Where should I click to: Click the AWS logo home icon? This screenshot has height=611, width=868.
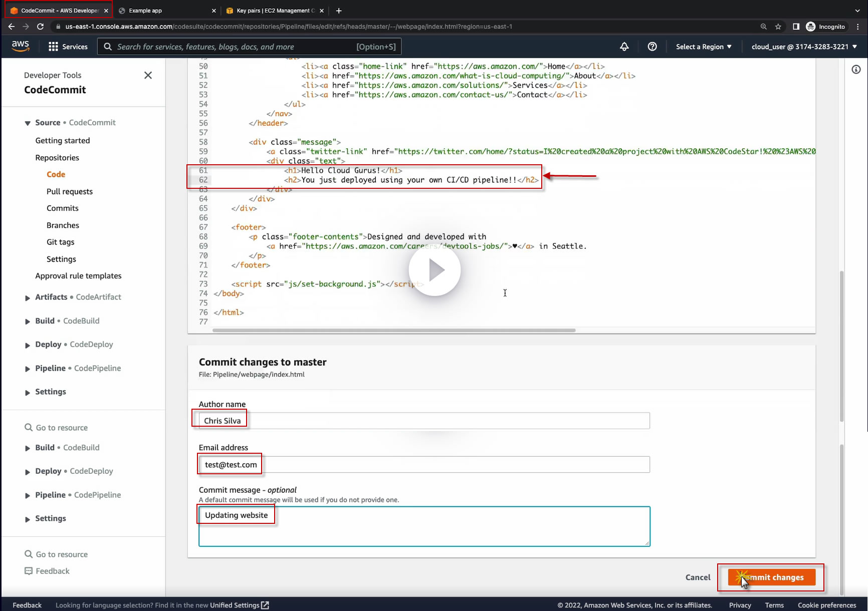20,46
